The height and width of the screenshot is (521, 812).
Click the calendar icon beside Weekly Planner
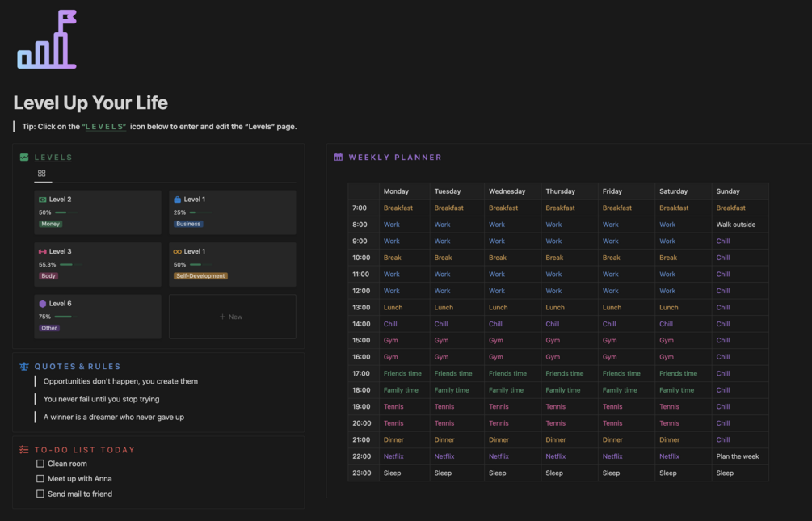(x=339, y=158)
